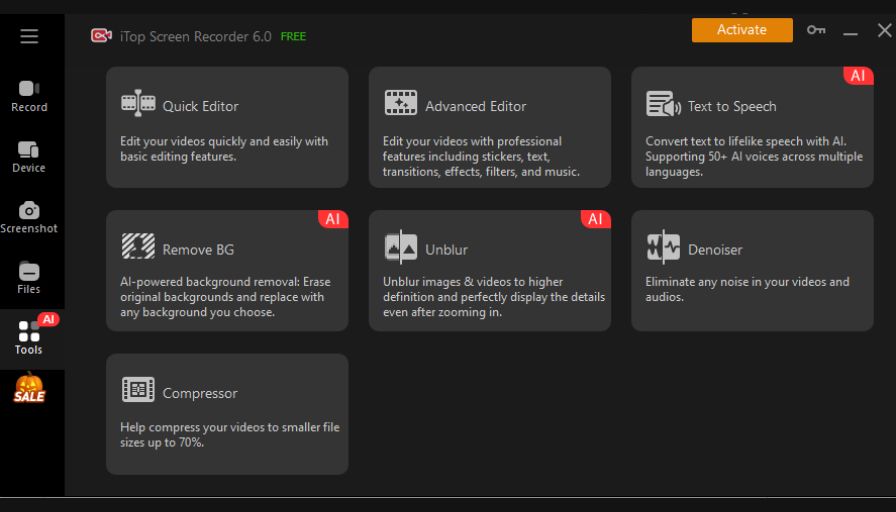Click the Unblur image icon

(401, 247)
